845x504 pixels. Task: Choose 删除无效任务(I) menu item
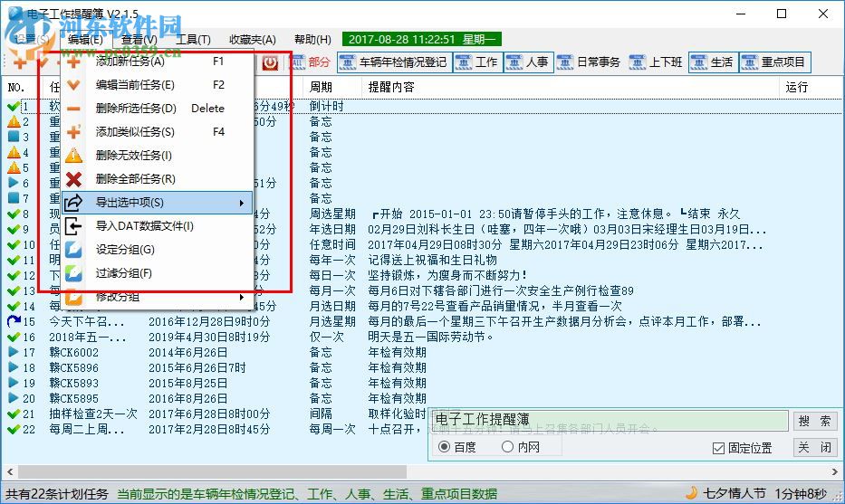pyautogui.click(x=157, y=156)
